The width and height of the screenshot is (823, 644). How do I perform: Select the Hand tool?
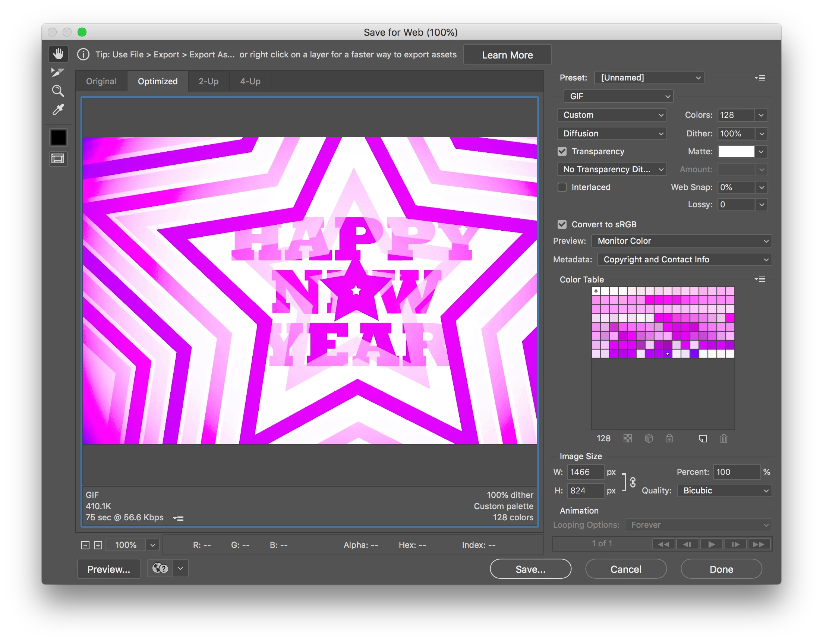pyautogui.click(x=58, y=54)
